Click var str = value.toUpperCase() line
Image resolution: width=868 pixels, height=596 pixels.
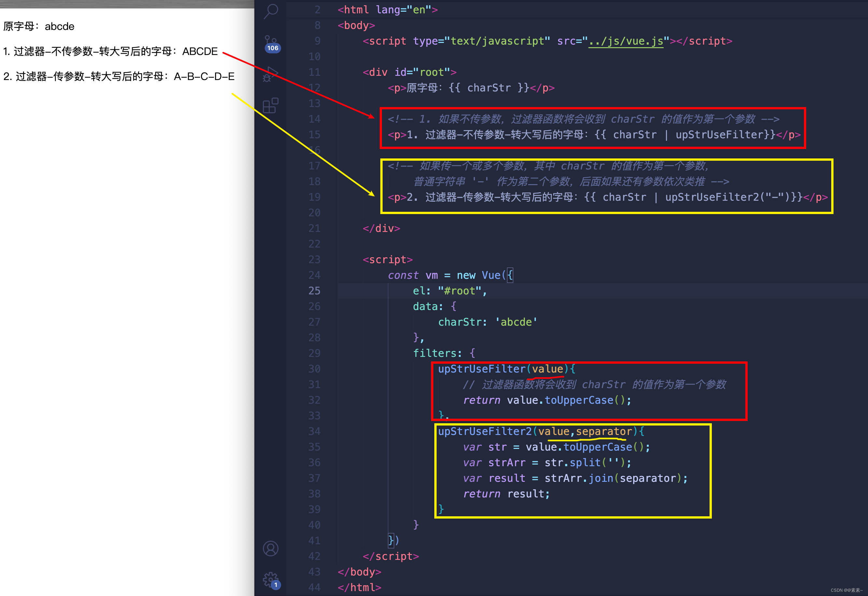coord(557,447)
